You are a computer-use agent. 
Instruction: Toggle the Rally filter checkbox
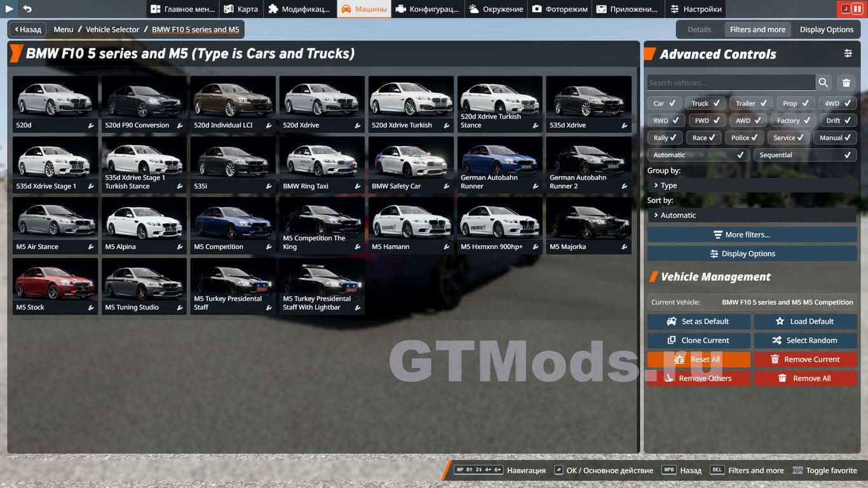(x=665, y=137)
